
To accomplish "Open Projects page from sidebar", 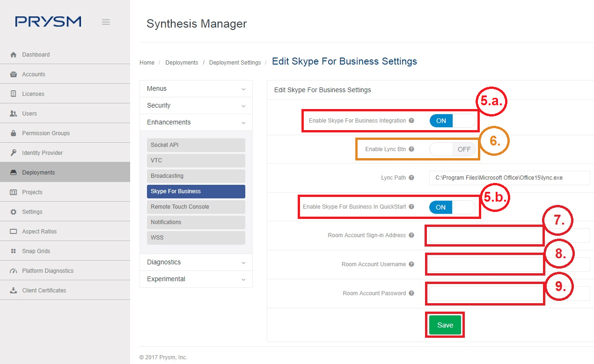I will [x=65, y=192].
